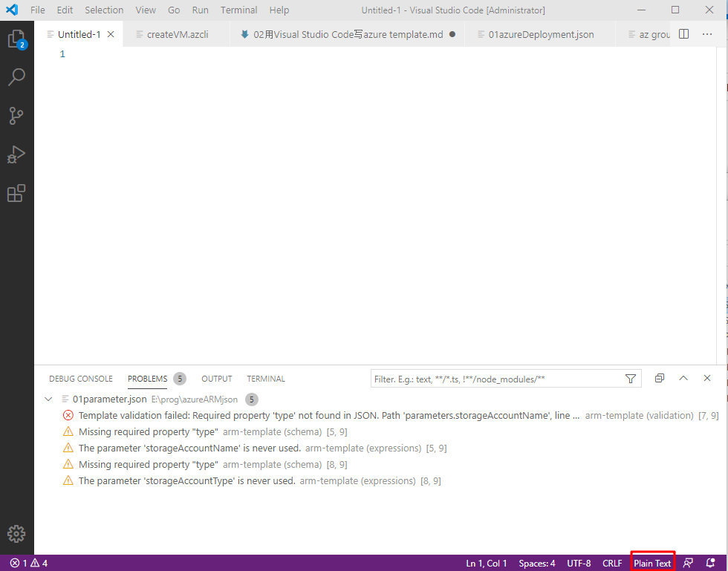The width and height of the screenshot is (728, 571).
Task: Maximize the panel with the up chevron
Action: pos(683,378)
